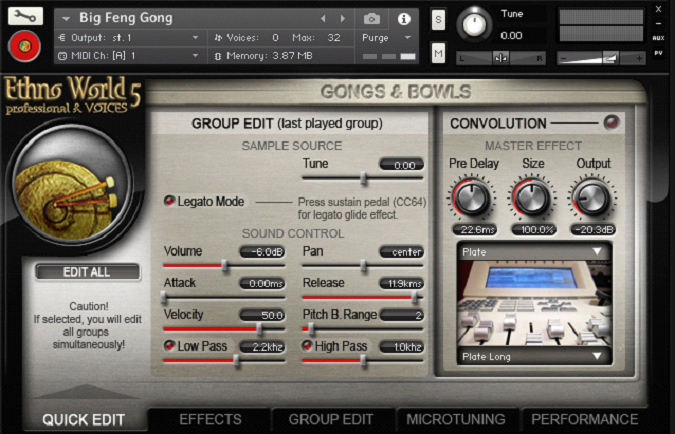
Task: Click the Volume slider handle
Action: (x=224, y=266)
